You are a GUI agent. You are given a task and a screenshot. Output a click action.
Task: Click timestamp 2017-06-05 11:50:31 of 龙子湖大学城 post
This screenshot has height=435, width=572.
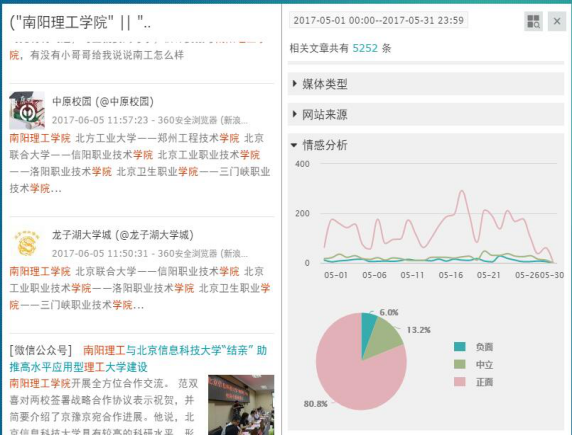coord(100,253)
